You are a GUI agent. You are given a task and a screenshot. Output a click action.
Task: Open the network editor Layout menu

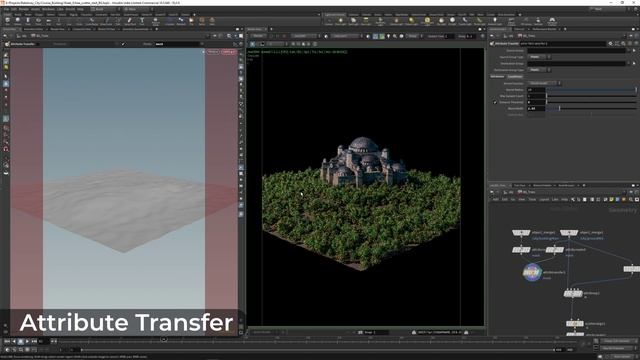coord(544,199)
